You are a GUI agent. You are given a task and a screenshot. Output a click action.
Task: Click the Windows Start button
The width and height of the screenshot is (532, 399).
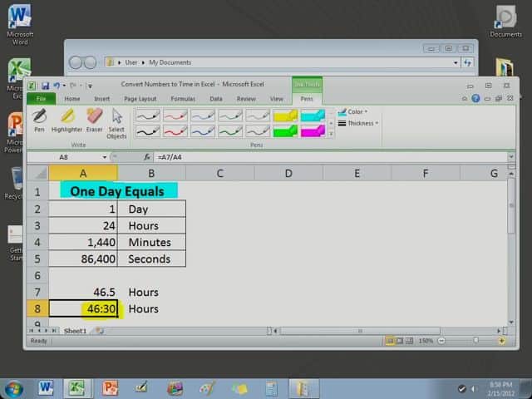(13, 389)
